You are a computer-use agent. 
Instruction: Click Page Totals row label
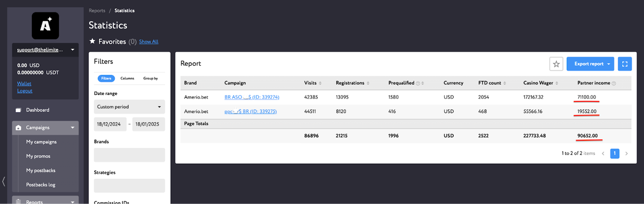point(196,123)
